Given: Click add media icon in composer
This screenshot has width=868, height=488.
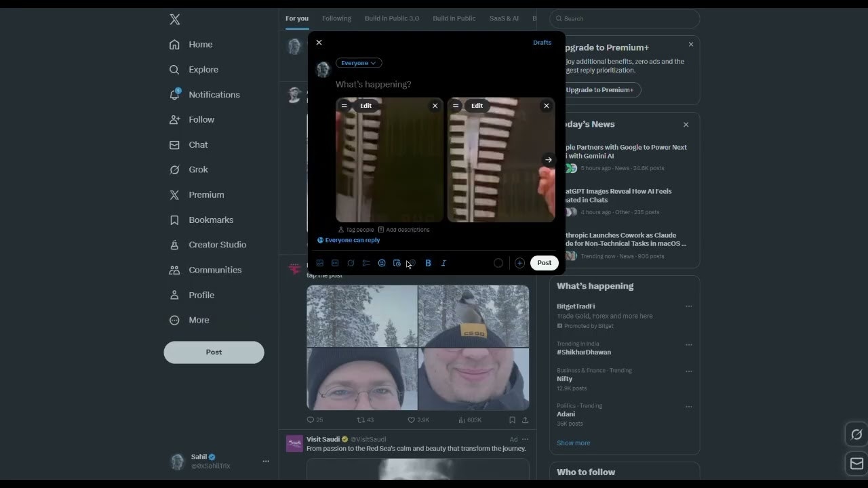Looking at the screenshot, I should click(320, 263).
